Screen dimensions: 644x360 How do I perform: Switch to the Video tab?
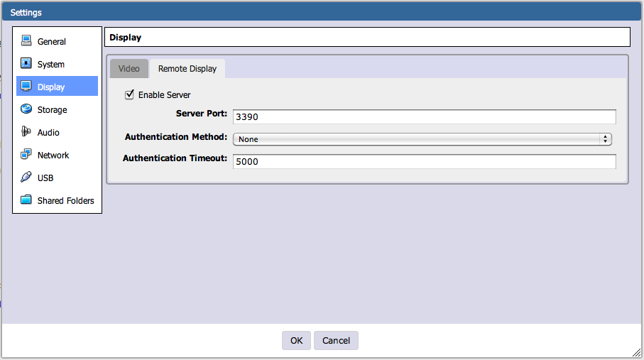pos(129,69)
